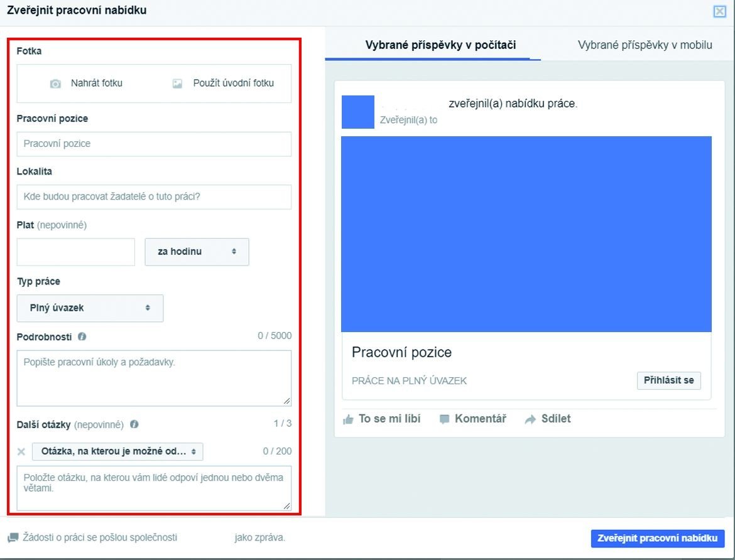Click info icon next to Podrobnosti
The image size is (735, 560).
pos(82,337)
